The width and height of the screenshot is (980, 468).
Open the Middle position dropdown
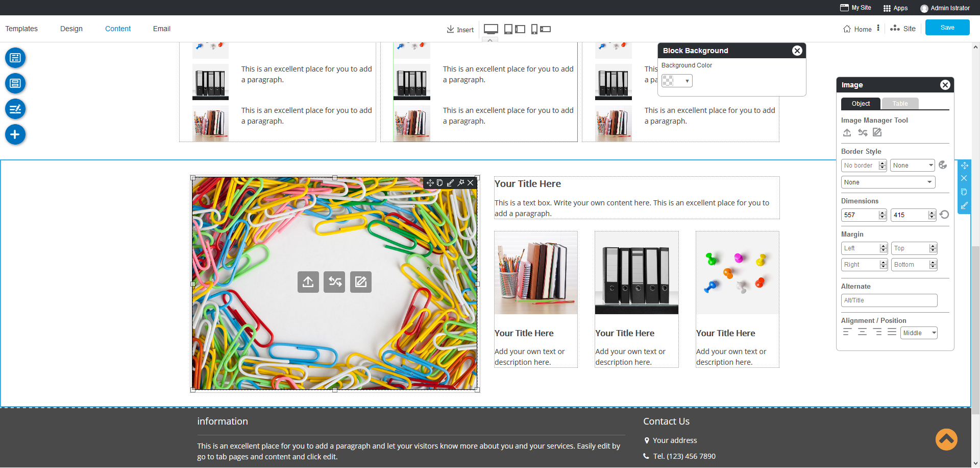[x=918, y=333]
